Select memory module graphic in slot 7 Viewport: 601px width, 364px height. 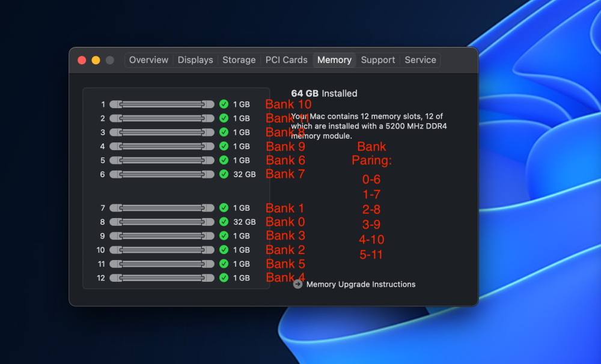click(162, 208)
